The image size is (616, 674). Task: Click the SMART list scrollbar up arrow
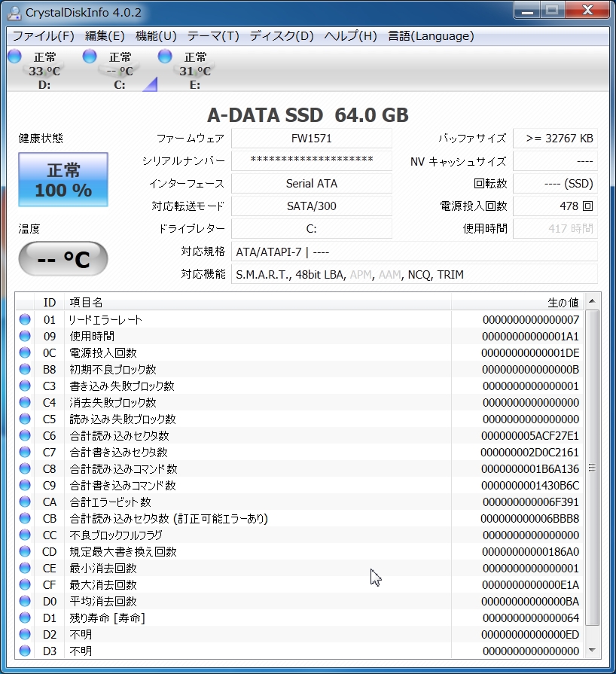click(x=593, y=302)
